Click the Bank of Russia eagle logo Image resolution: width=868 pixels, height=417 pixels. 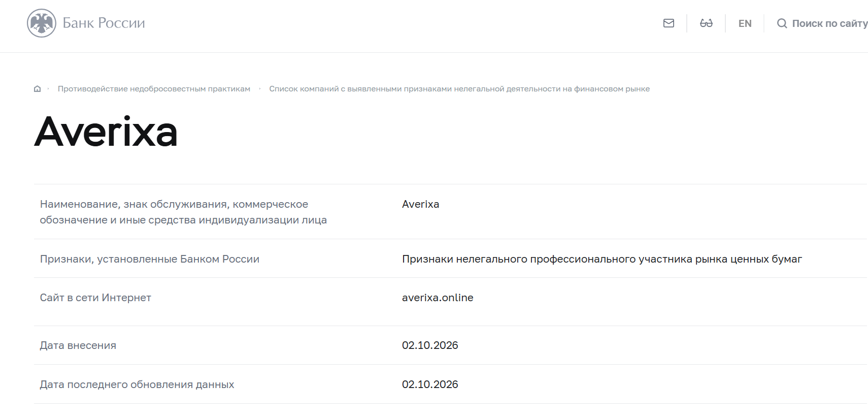pyautogui.click(x=42, y=23)
